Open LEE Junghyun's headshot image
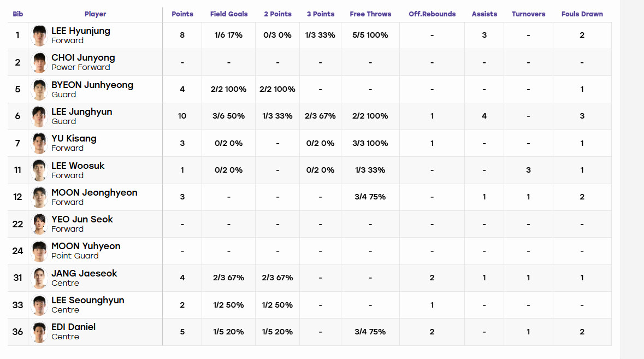Viewport: 644px width, 359px height. click(39, 116)
